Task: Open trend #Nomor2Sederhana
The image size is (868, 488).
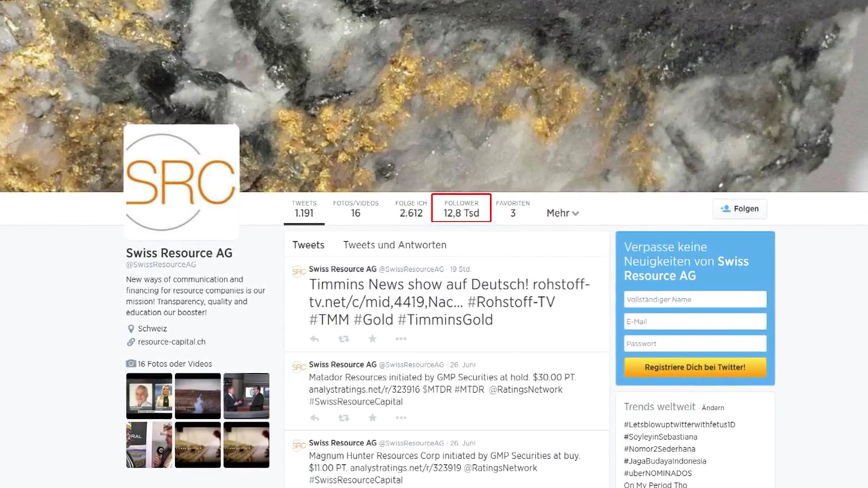Action: click(x=659, y=449)
